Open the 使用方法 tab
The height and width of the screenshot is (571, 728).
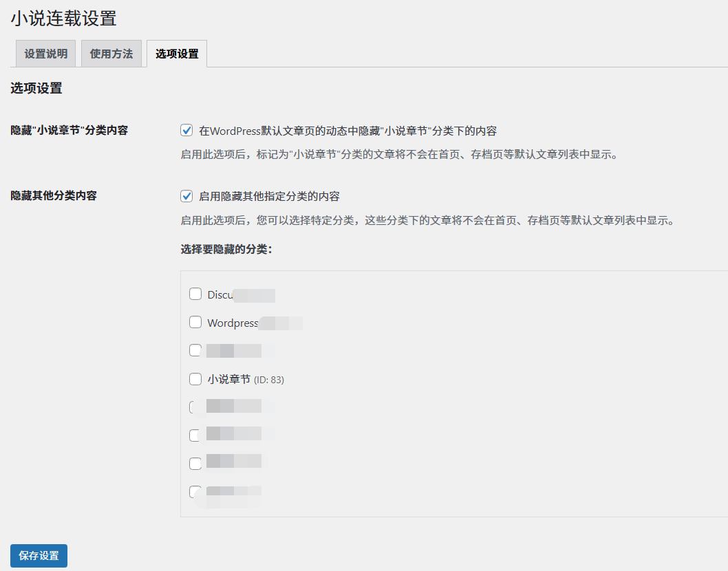[111, 54]
